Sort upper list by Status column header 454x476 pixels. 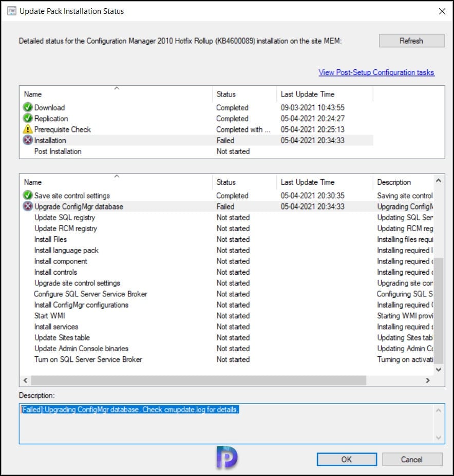tap(244, 94)
